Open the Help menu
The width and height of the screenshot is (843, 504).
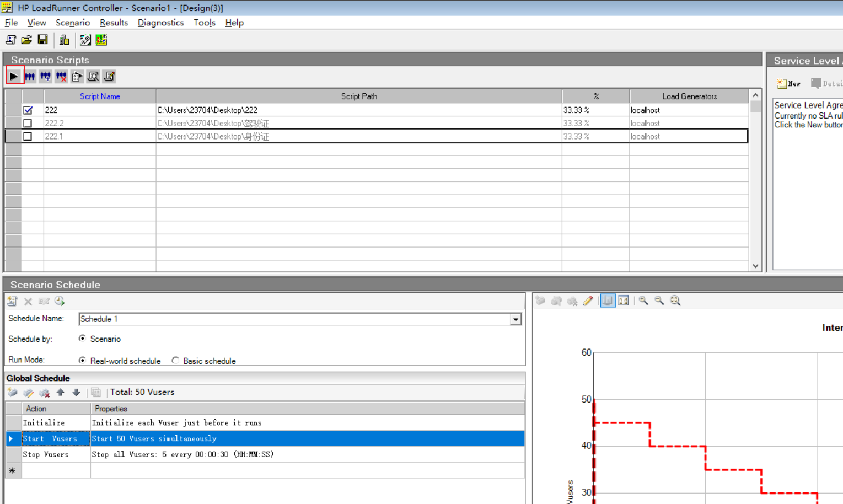pyautogui.click(x=234, y=23)
